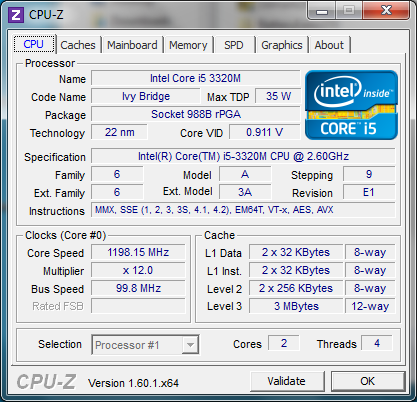This screenshot has height=402, width=417.
Task: Open the Graphics tab
Action: (282, 45)
